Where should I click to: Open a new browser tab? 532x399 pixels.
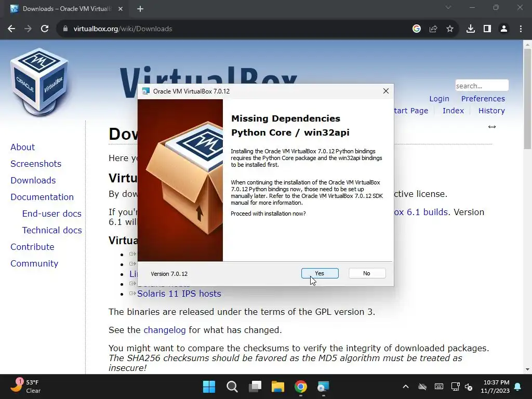point(140,9)
